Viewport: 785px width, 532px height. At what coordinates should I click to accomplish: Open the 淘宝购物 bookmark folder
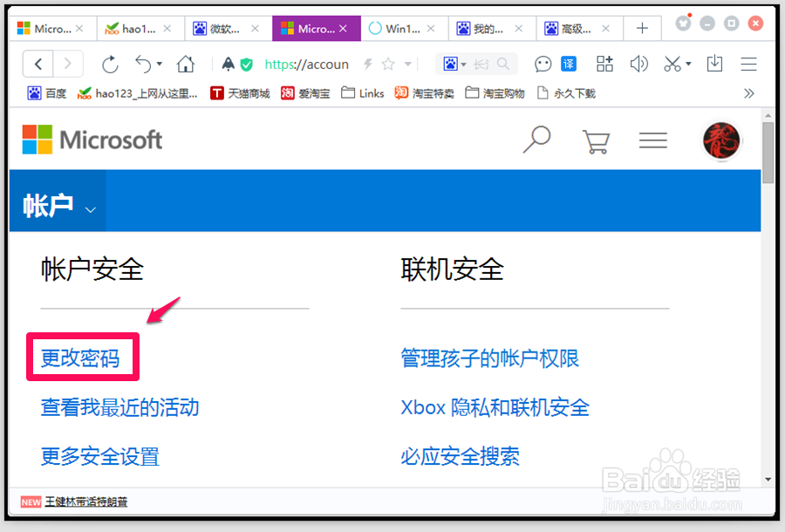tap(495, 93)
